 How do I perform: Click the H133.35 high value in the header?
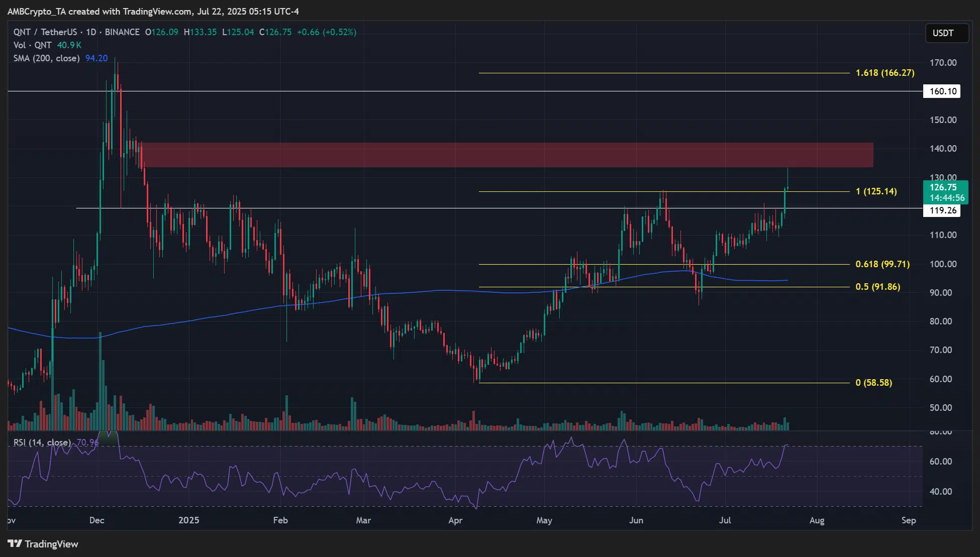pos(200,32)
